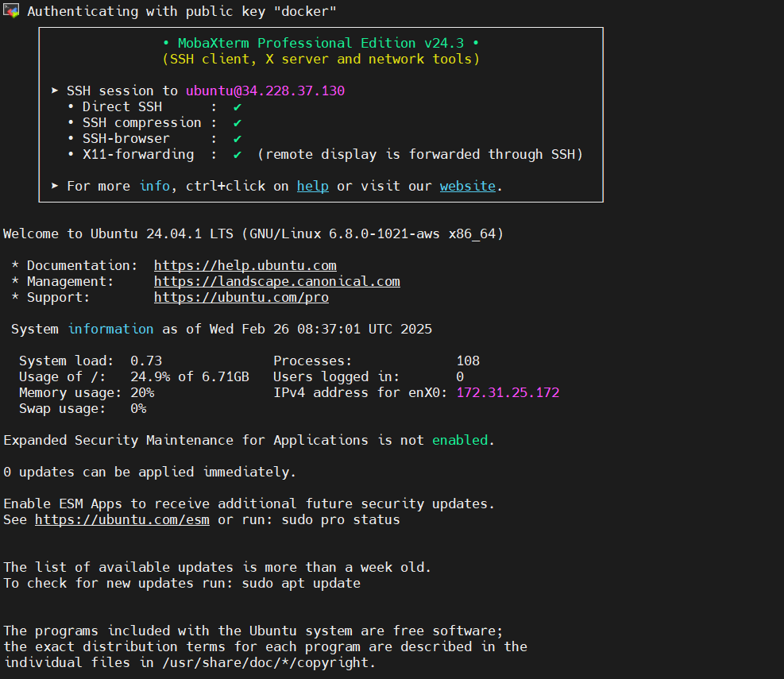Image resolution: width=784 pixels, height=679 pixels.
Task: Click the highlighted 'information' word
Action: click(110, 330)
